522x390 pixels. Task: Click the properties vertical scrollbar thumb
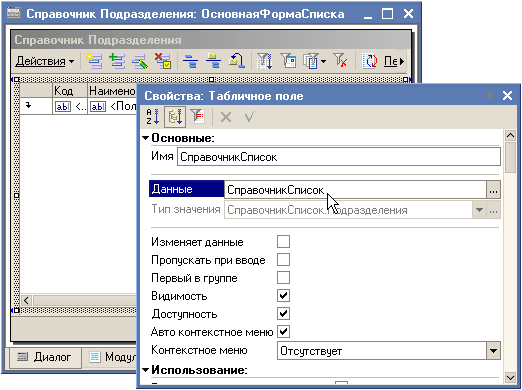tap(510, 157)
